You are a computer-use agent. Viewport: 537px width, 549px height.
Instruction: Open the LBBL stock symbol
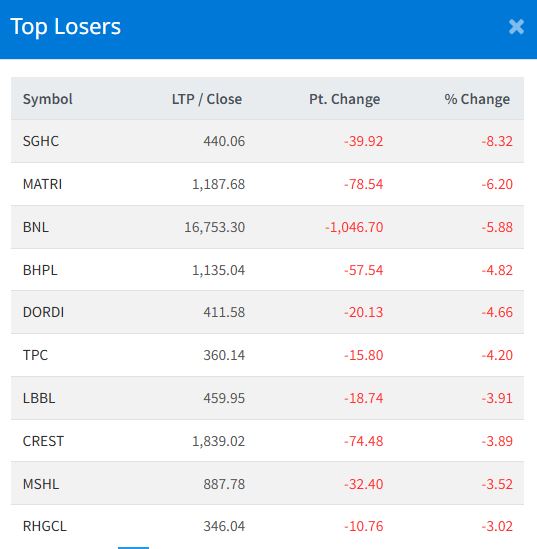39,398
